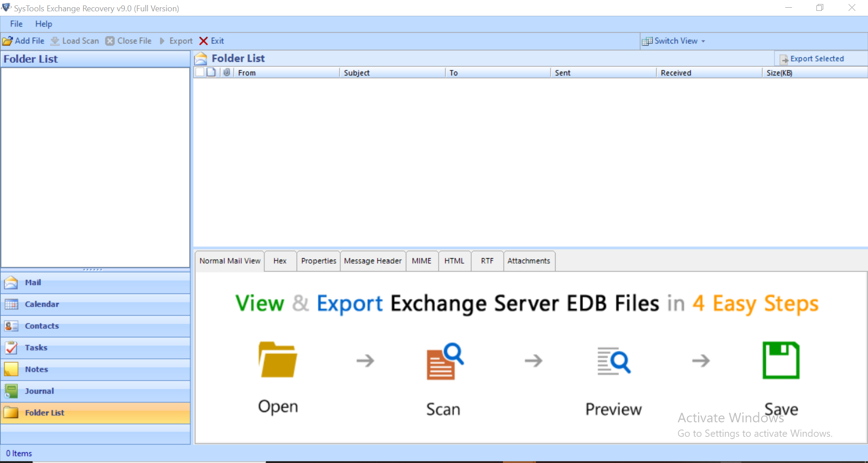Viewport: 868px width, 463px height.
Task: Click the green Save floppy icon
Action: (781, 360)
